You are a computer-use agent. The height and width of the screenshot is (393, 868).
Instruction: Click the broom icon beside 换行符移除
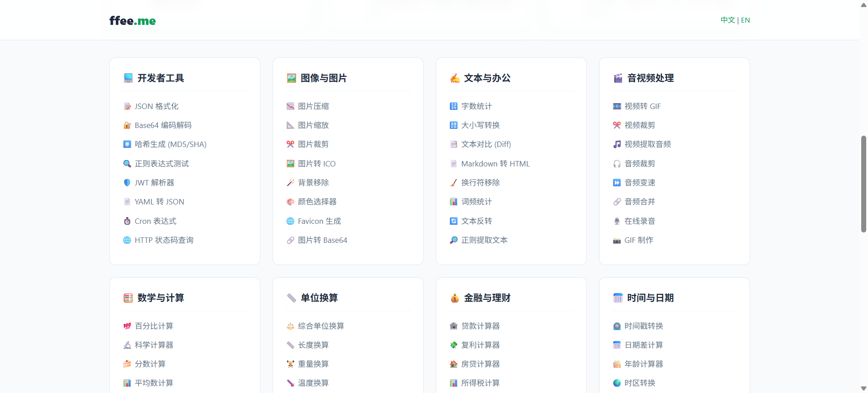tap(454, 183)
